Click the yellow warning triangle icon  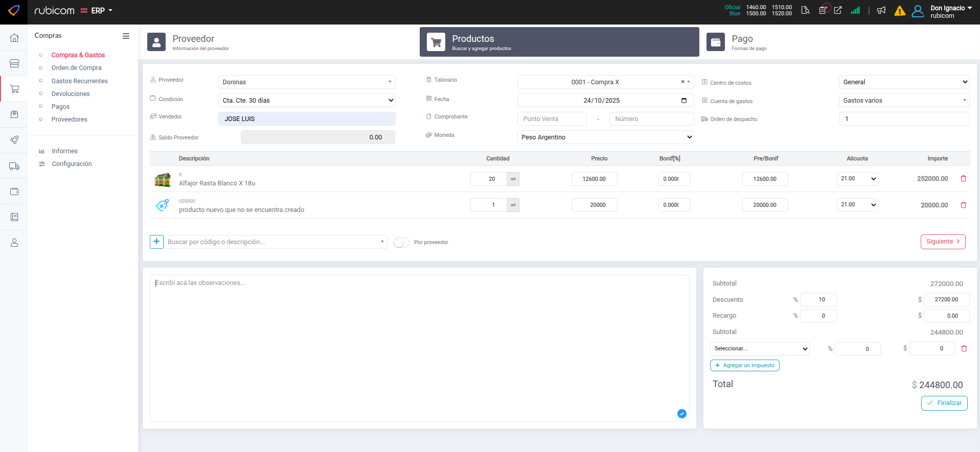point(900,11)
